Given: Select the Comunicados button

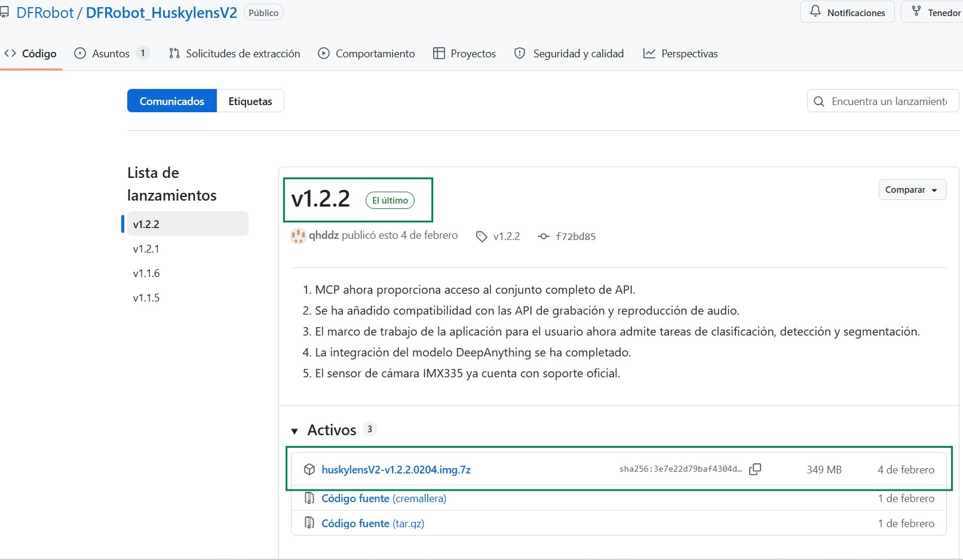Looking at the screenshot, I should tap(172, 101).
